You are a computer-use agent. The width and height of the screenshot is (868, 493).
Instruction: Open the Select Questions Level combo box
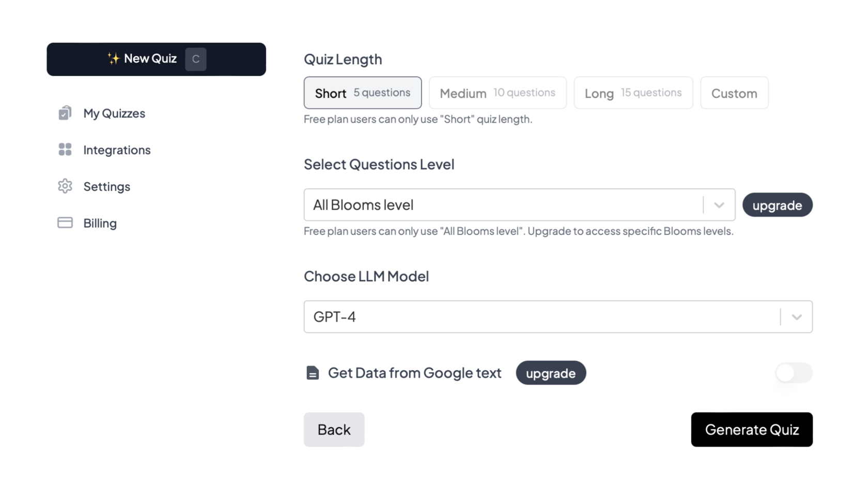click(519, 205)
